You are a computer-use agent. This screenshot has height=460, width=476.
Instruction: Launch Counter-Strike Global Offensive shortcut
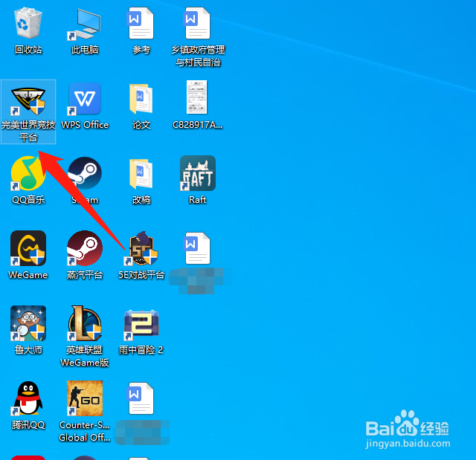click(x=85, y=398)
